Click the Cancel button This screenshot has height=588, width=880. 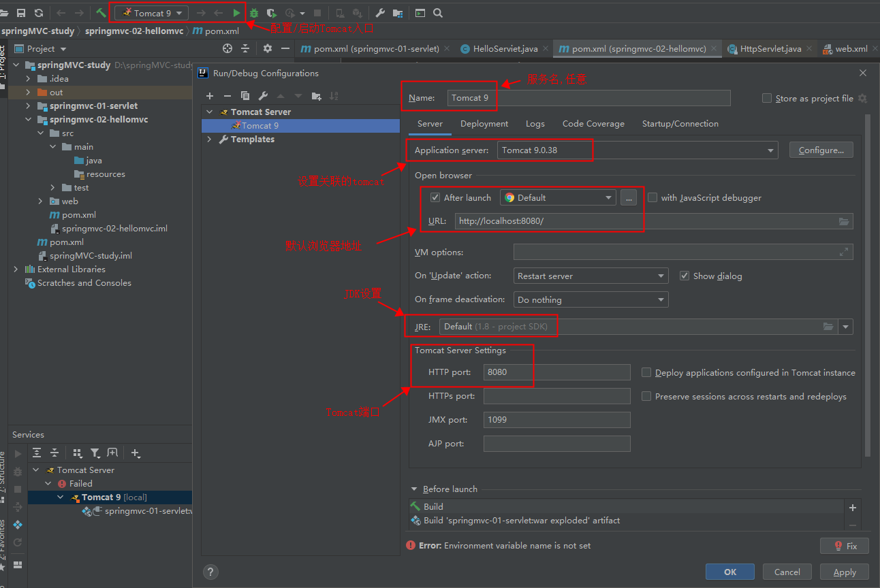point(787,572)
